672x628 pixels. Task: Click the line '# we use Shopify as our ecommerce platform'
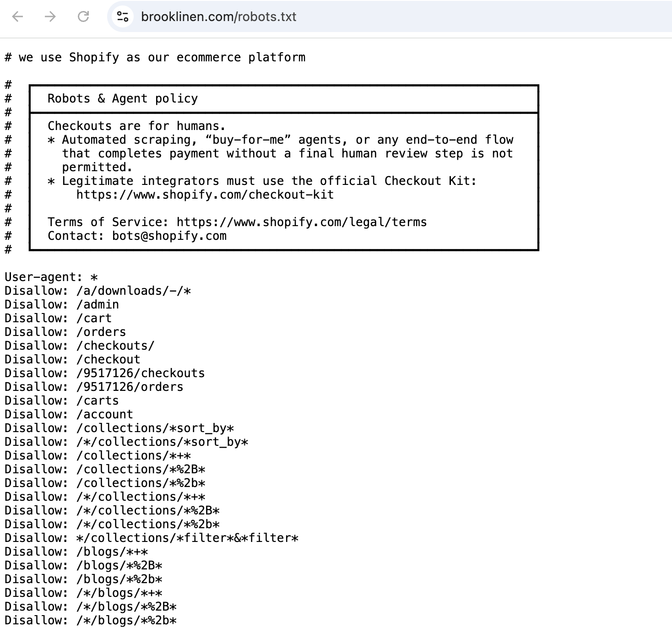click(x=155, y=58)
